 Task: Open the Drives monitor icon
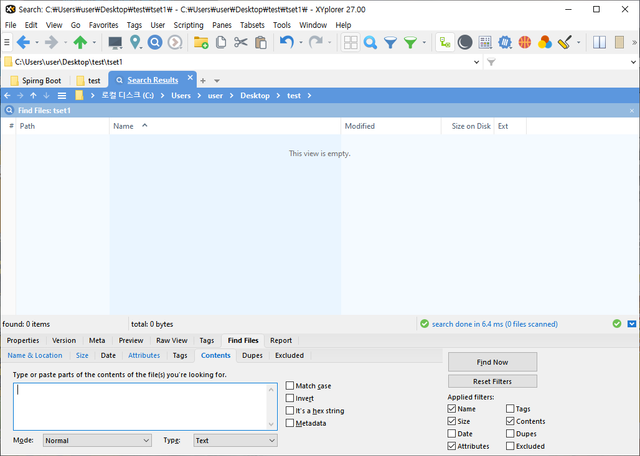[x=115, y=42]
